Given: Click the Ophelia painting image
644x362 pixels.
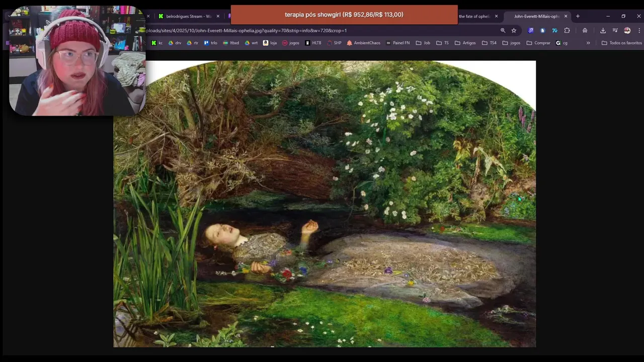Looking at the screenshot, I should point(325,204).
